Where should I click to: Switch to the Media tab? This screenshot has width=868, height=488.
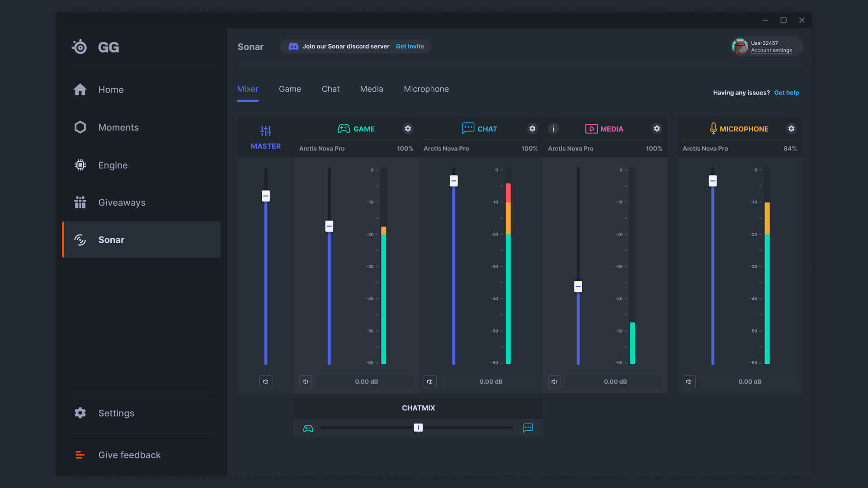[x=372, y=89]
